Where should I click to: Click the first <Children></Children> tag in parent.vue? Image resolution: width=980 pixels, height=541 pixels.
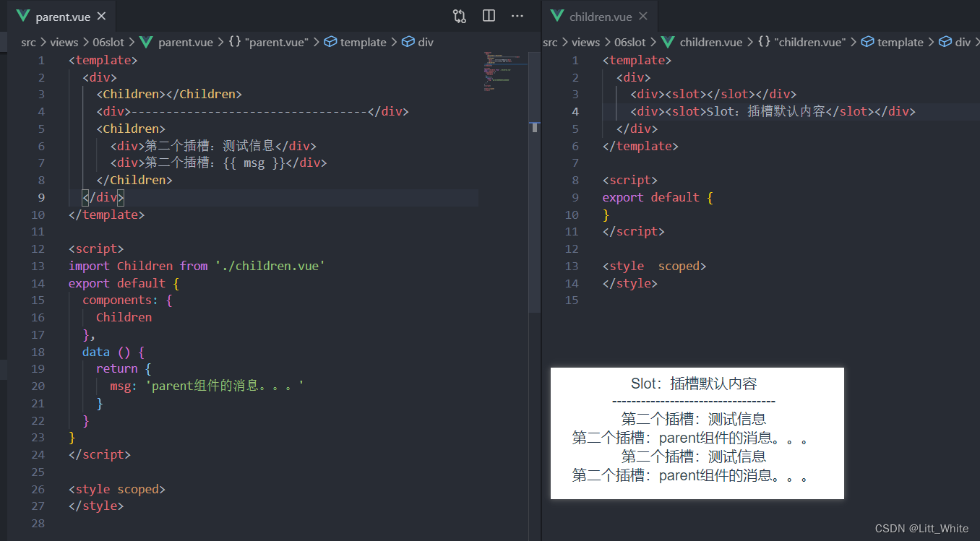(x=169, y=94)
